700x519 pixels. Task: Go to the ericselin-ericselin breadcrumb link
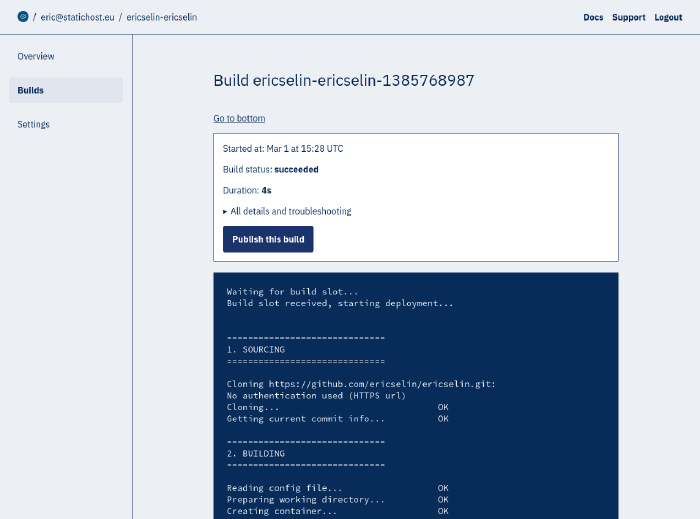[x=161, y=17]
